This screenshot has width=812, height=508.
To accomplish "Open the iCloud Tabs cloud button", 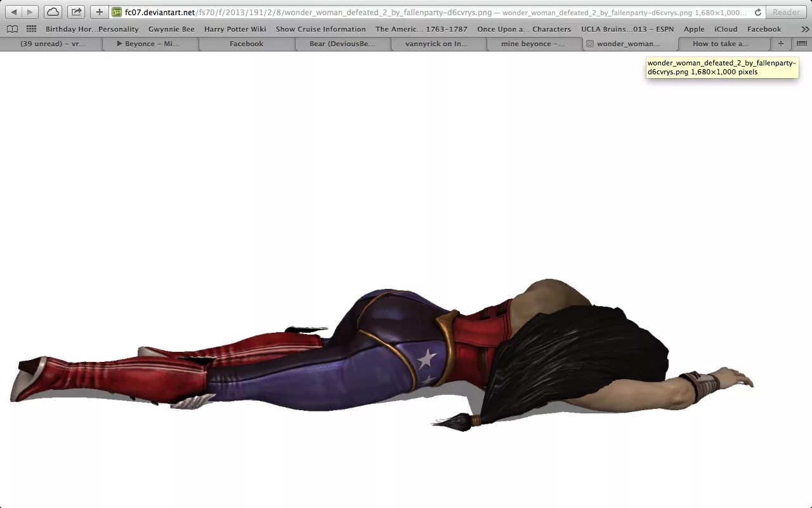I will [x=53, y=12].
